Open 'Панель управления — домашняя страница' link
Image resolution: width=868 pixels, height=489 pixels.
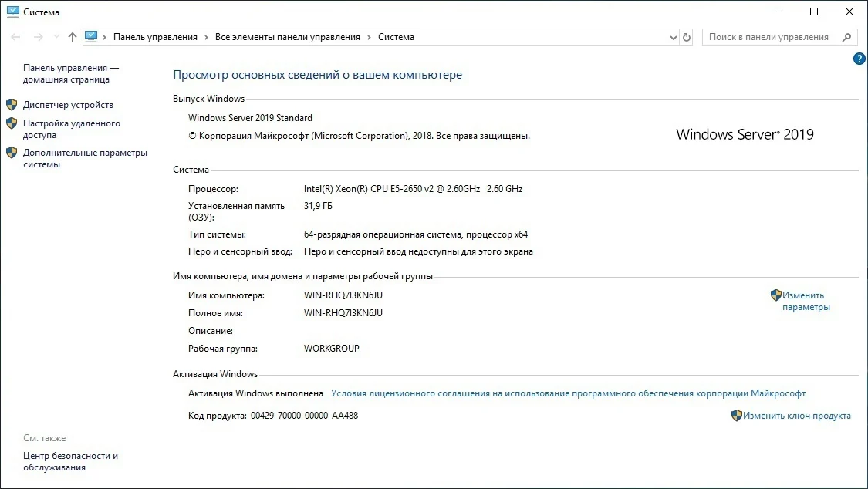pyautogui.click(x=71, y=73)
